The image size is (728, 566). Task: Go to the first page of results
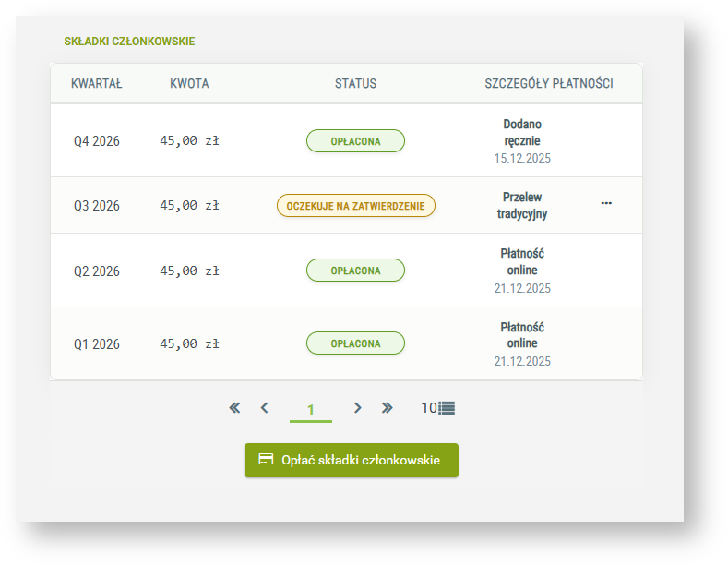(x=234, y=408)
